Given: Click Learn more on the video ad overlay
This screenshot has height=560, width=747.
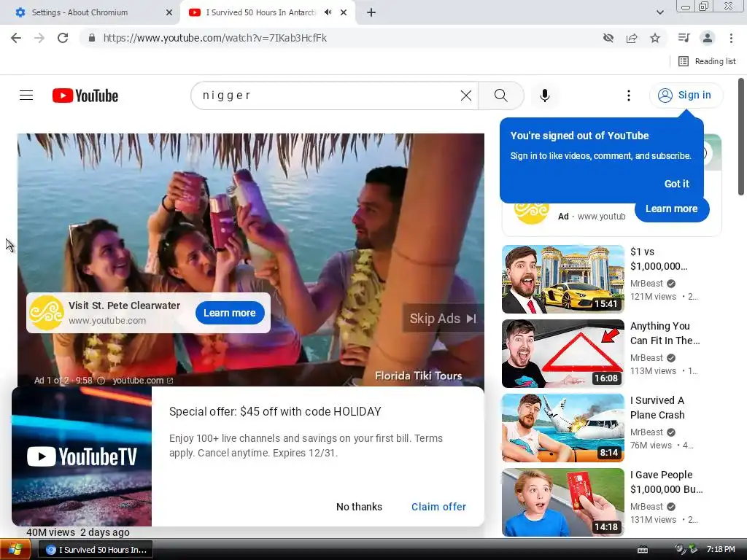Looking at the screenshot, I should pos(230,313).
